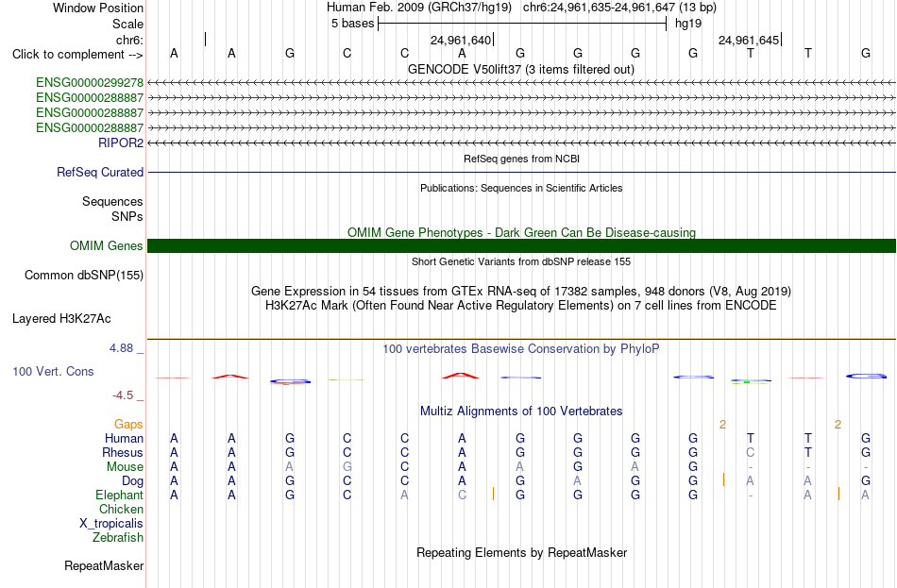Image resolution: width=897 pixels, height=588 pixels.
Task: Click 'Multiz Alignments of 100 Vertebrates' title
Action: [x=521, y=412]
